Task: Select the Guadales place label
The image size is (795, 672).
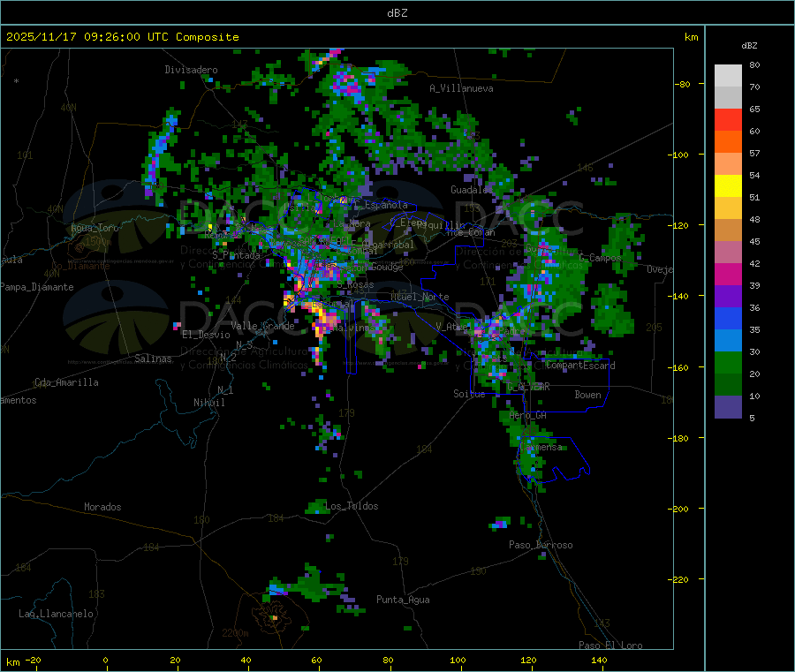Action: coord(472,190)
